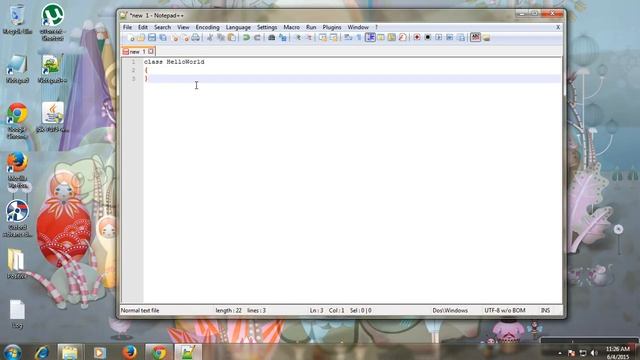This screenshot has width=640, height=360.
Task: Open the Plugins menu
Action: coord(332,27)
